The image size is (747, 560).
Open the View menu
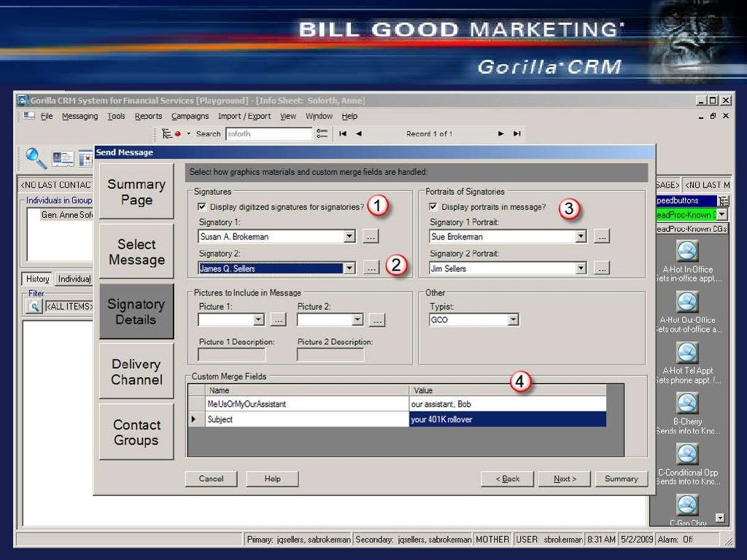(x=287, y=116)
